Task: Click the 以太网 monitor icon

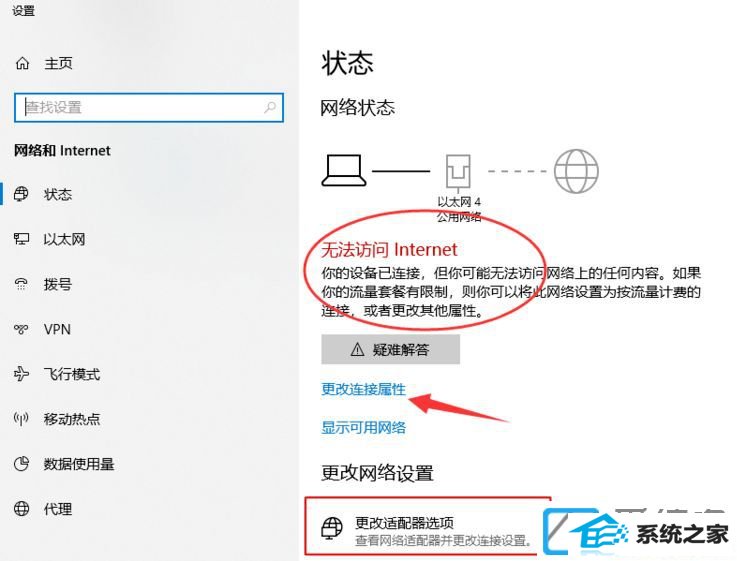Action: click(x=21, y=239)
